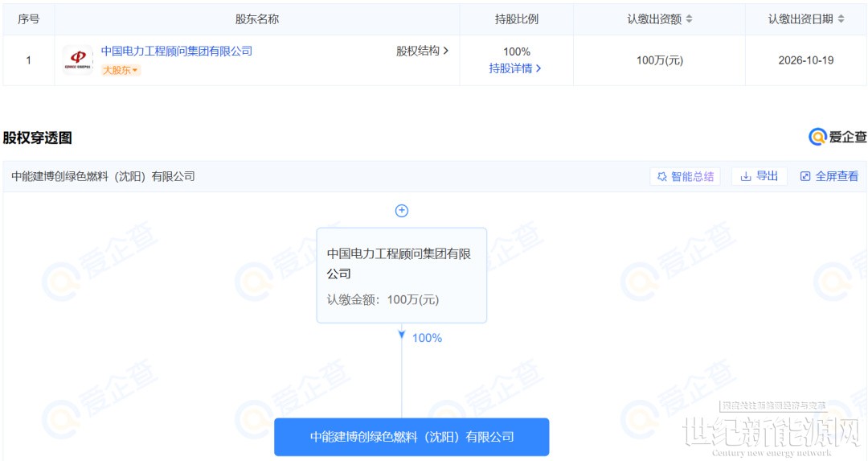Click the 100% label on the connector line
The width and height of the screenshot is (868, 461).
(427, 338)
